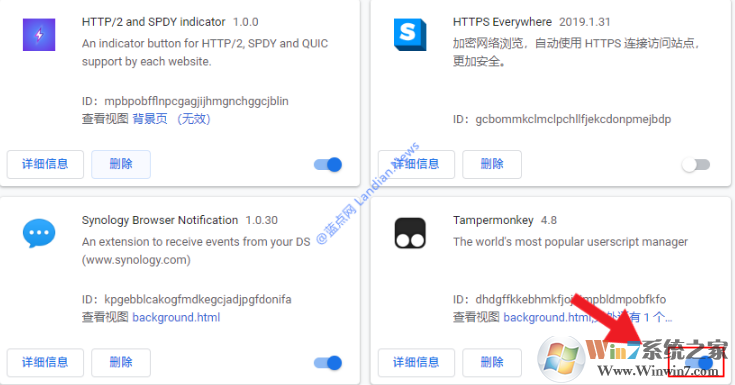The width and height of the screenshot is (735, 385).
Task: Open 详细信息 for HTTPS Everywhere
Action: point(416,164)
